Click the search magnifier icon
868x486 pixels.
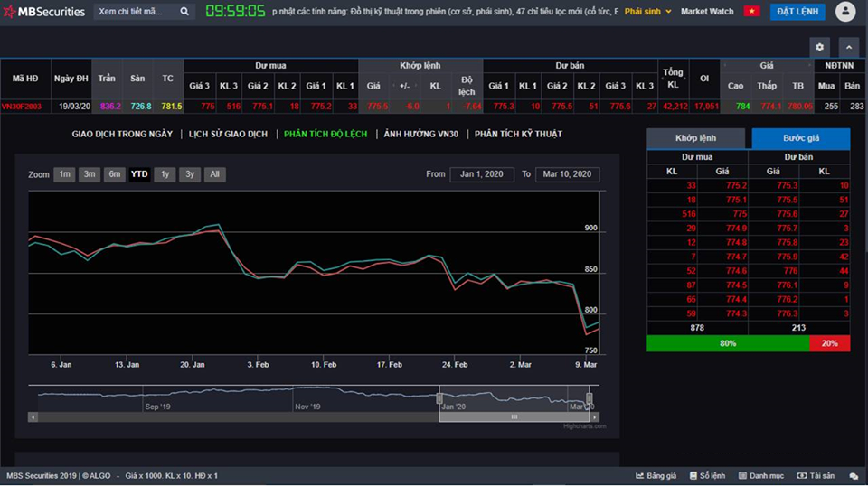(184, 11)
